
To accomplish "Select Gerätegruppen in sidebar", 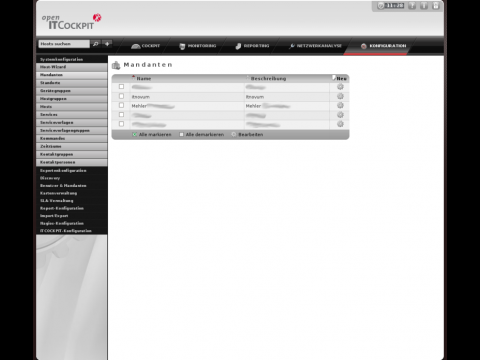I will coord(72,91).
